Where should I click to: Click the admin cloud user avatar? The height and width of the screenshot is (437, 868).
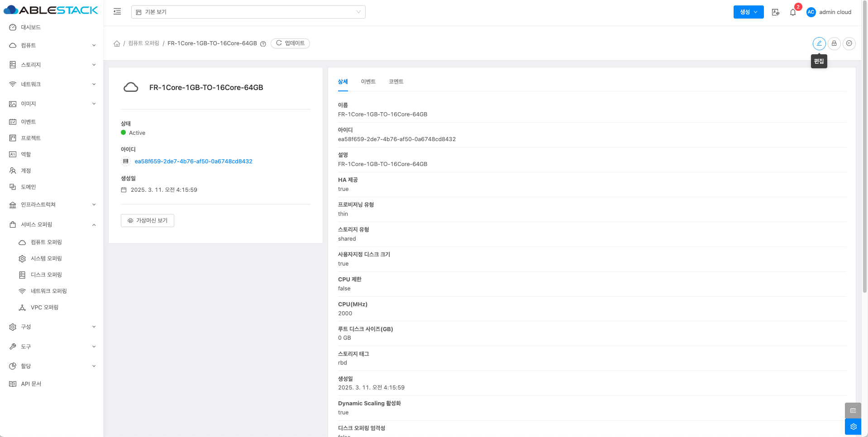811,12
